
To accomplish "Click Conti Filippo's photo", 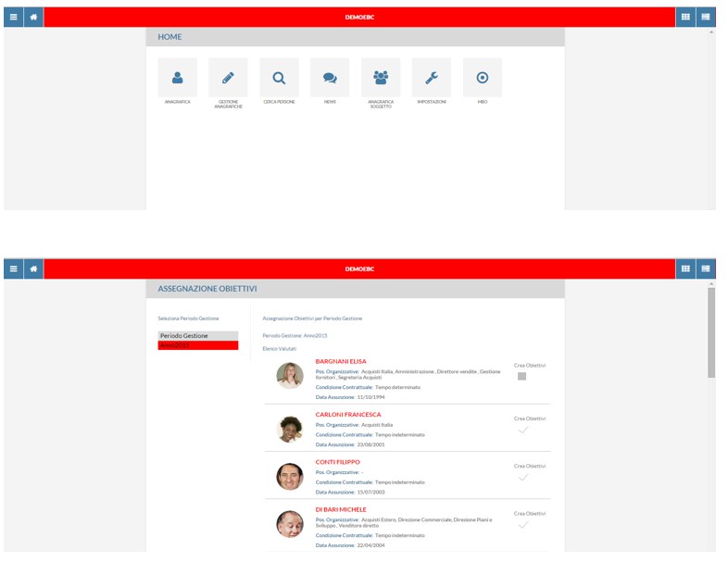I will point(290,477).
